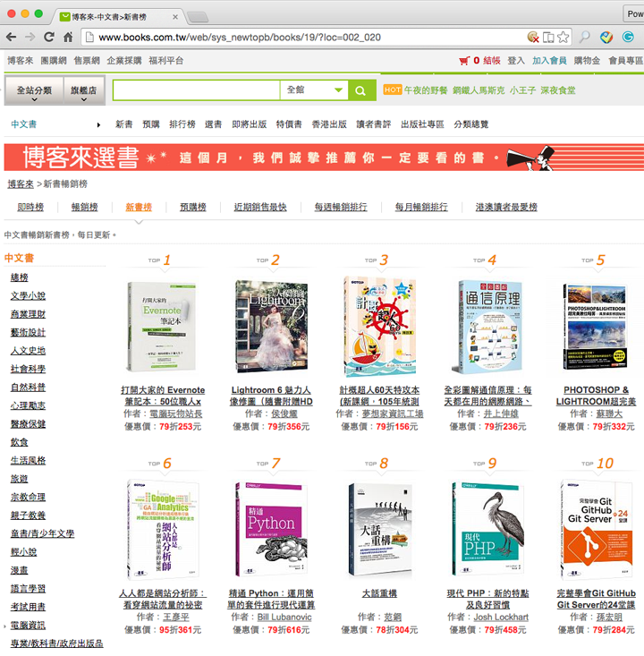Open the 全館 search category dropdown

pyautogui.click(x=314, y=90)
